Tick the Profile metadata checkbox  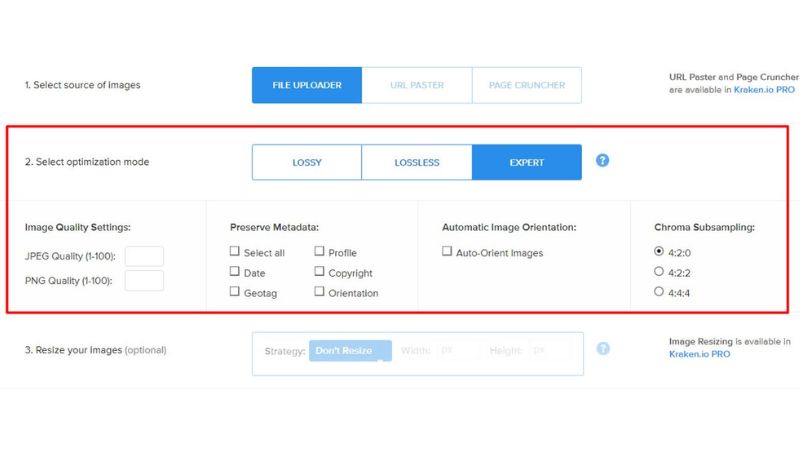319,251
